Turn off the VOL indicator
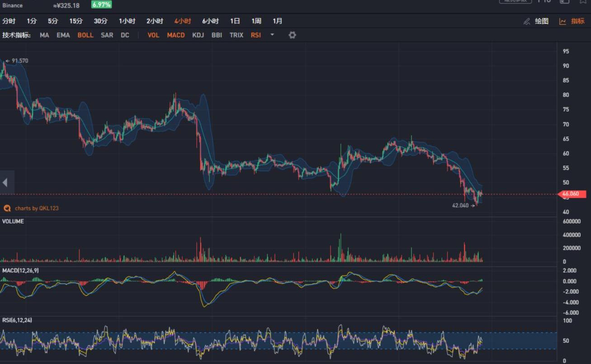The width and height of the screenshot is (591, 364). [x=153, y=35]
